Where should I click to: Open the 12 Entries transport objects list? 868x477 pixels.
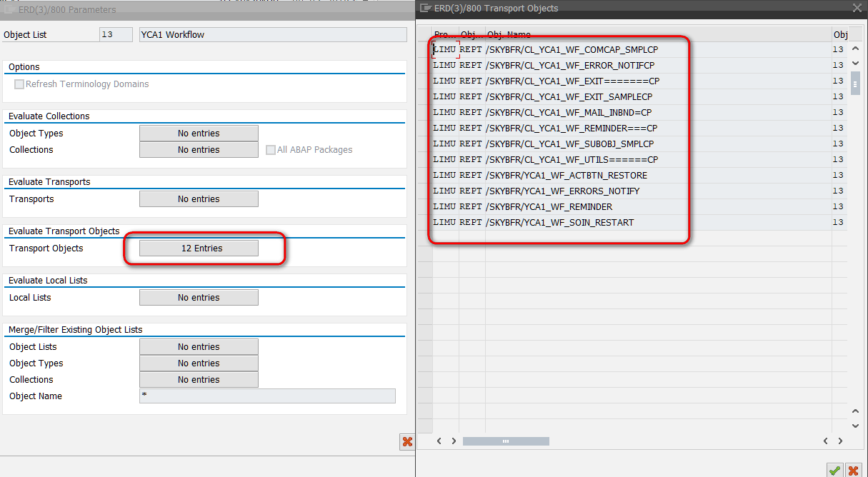click(x=199, y=248)
